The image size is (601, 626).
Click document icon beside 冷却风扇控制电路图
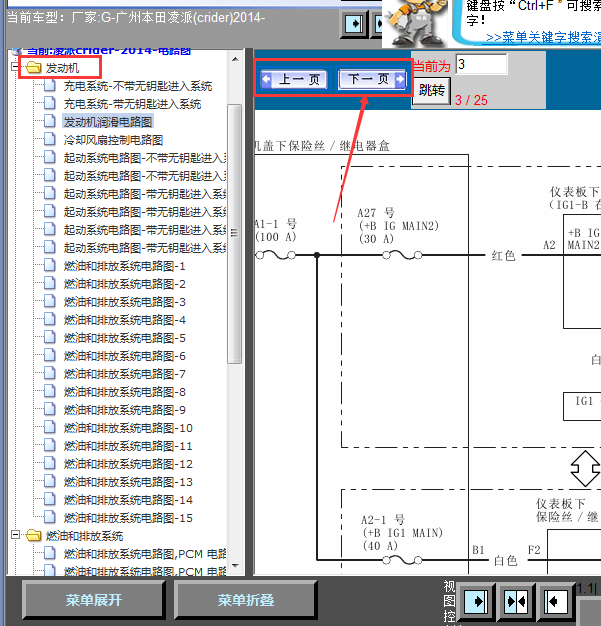tap(50, 139)
